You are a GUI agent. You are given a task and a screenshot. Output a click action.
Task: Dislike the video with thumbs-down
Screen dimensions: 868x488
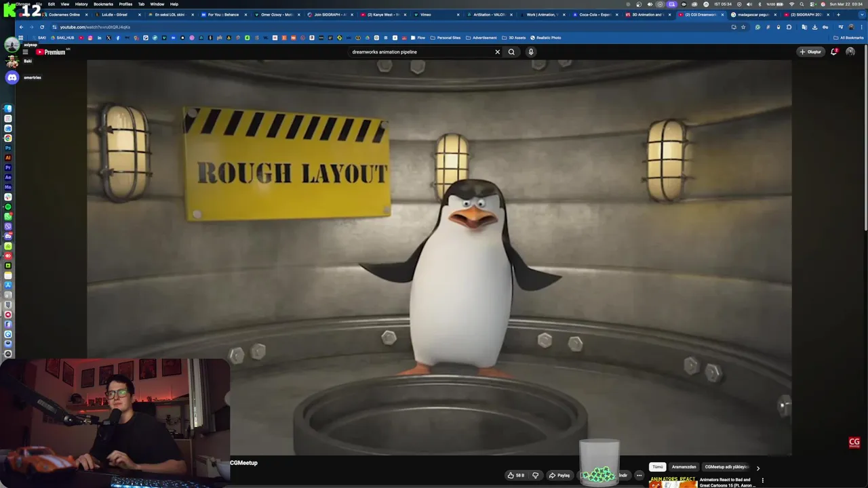(x=535, y=475)
